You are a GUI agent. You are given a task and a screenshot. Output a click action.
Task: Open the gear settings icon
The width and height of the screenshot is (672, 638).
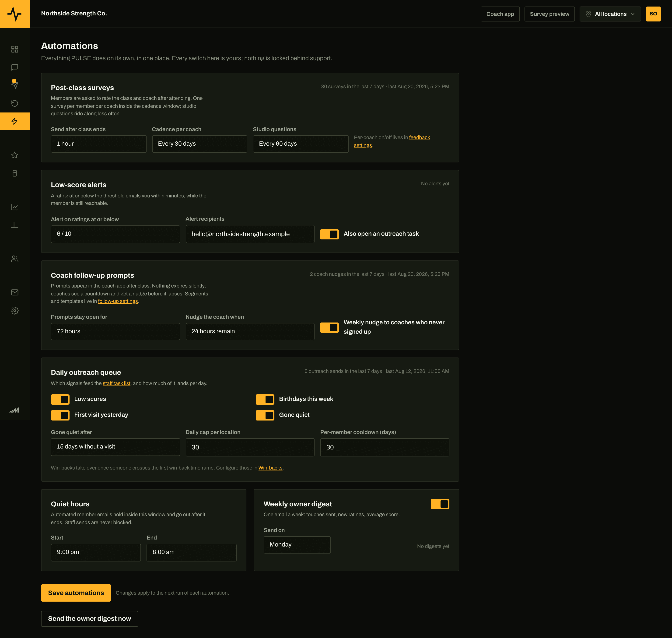click(15, 311)
